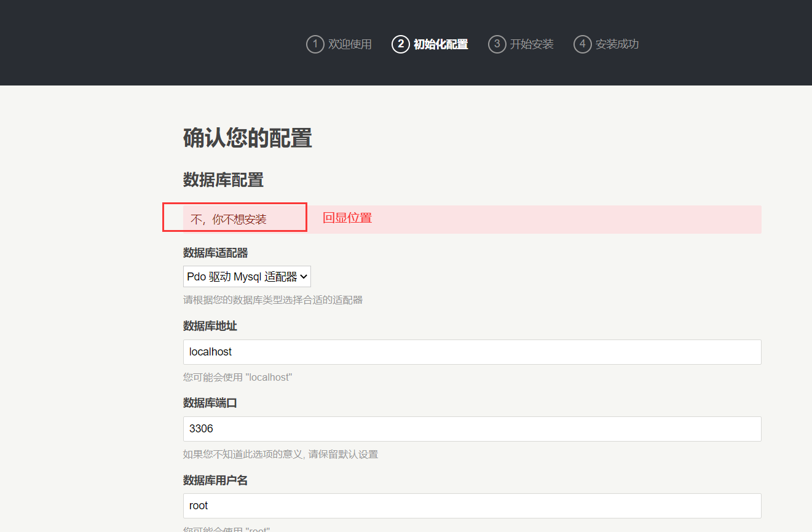Click the step 4 number circle
Image resolution: width=812 pixels, height=532 pixels.
(x=582, y=44)
